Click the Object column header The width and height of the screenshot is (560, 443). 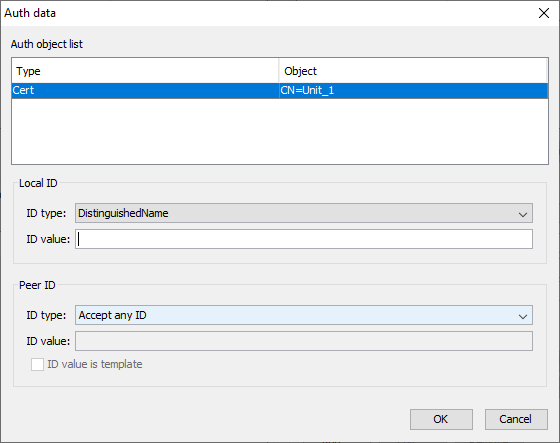click(x=413, y=71)
